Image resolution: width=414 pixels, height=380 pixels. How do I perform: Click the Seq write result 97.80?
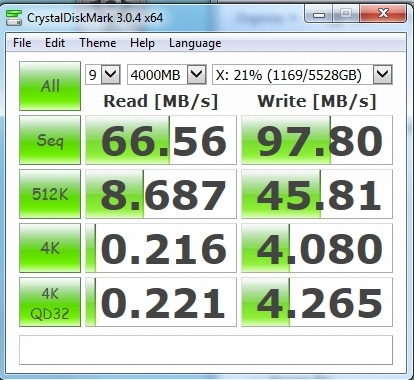click(317, 140)
